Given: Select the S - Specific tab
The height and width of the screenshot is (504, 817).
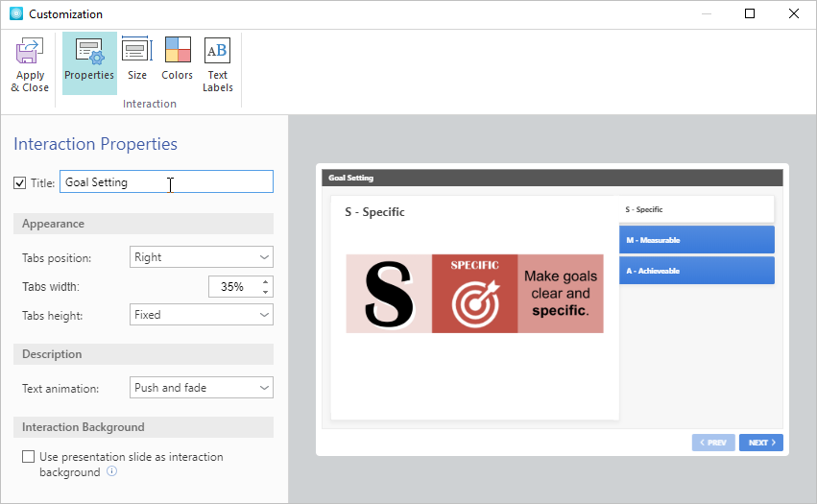Looking at the screenshot, I should pyautogui.click(x=696, y=209).
